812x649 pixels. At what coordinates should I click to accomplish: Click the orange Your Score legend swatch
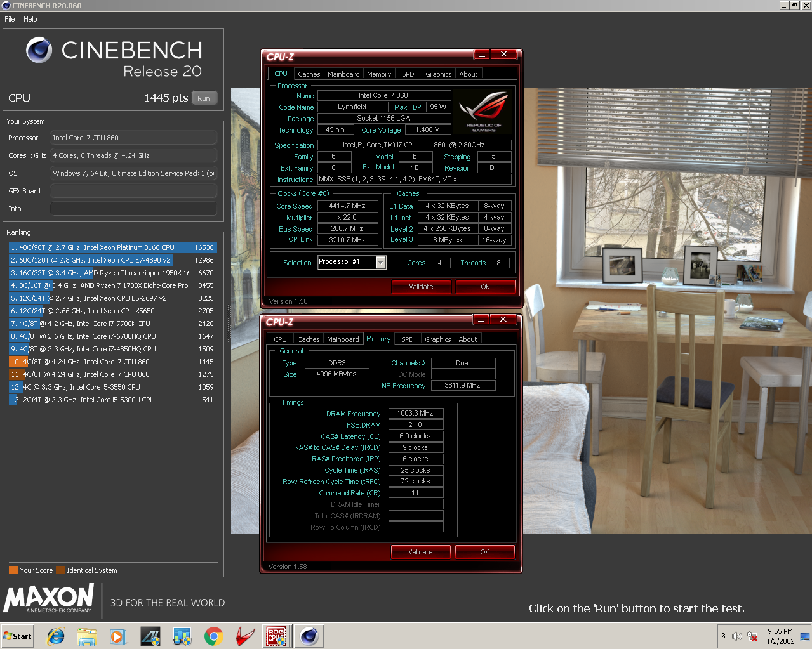[x=13, y=570]
